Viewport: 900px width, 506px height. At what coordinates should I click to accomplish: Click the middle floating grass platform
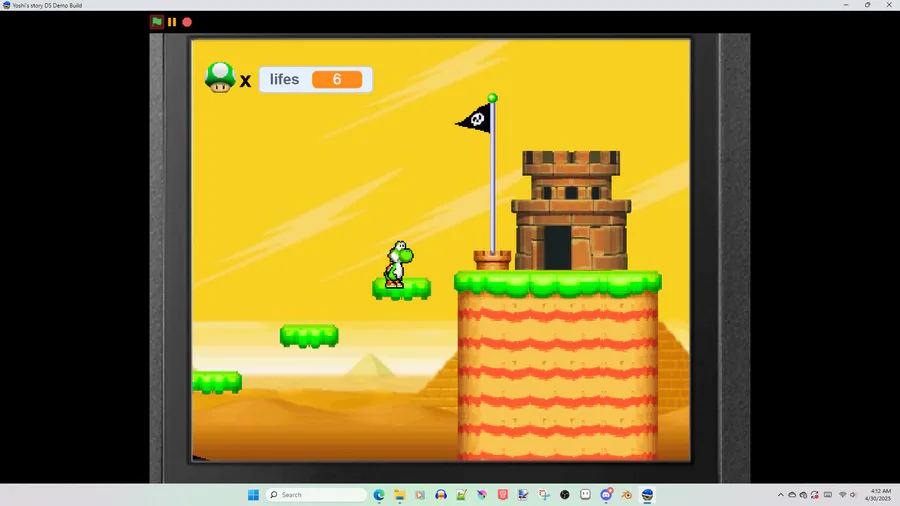click(x=309, y=336)
